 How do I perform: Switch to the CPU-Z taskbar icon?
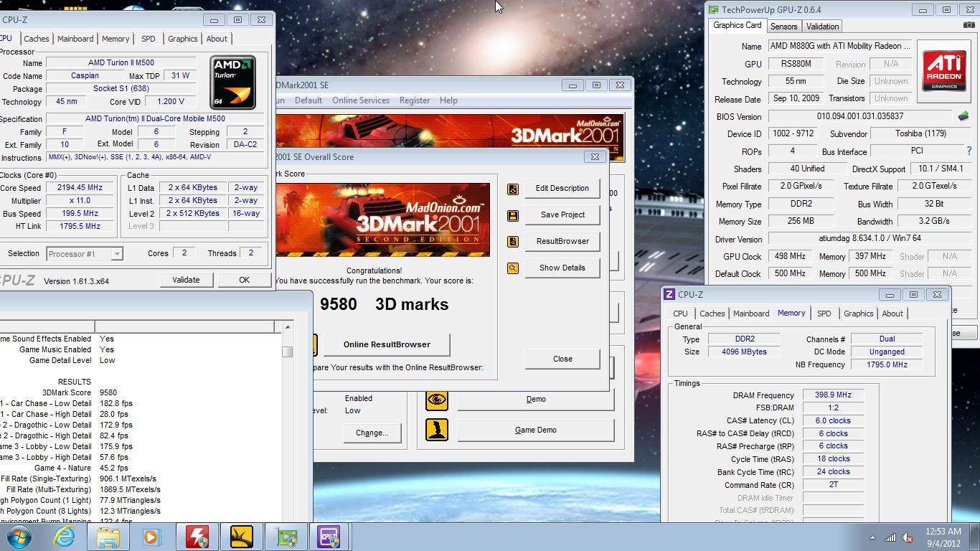tap(329, 537)
